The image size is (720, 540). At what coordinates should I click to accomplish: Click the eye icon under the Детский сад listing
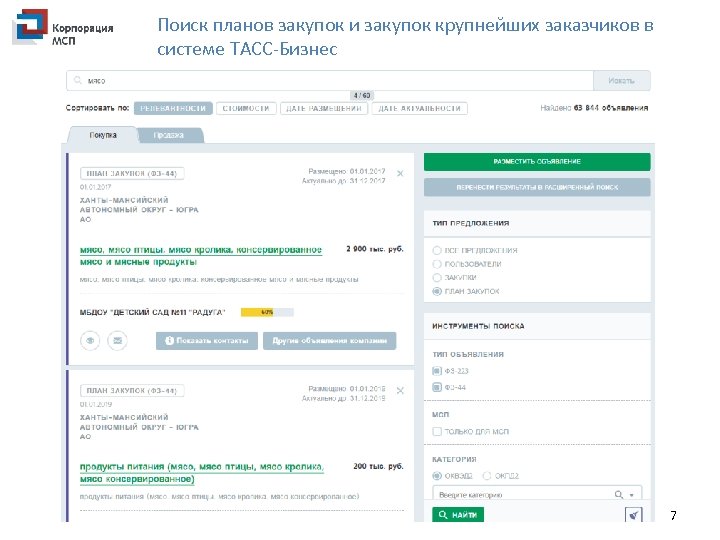tap(90, 341)
